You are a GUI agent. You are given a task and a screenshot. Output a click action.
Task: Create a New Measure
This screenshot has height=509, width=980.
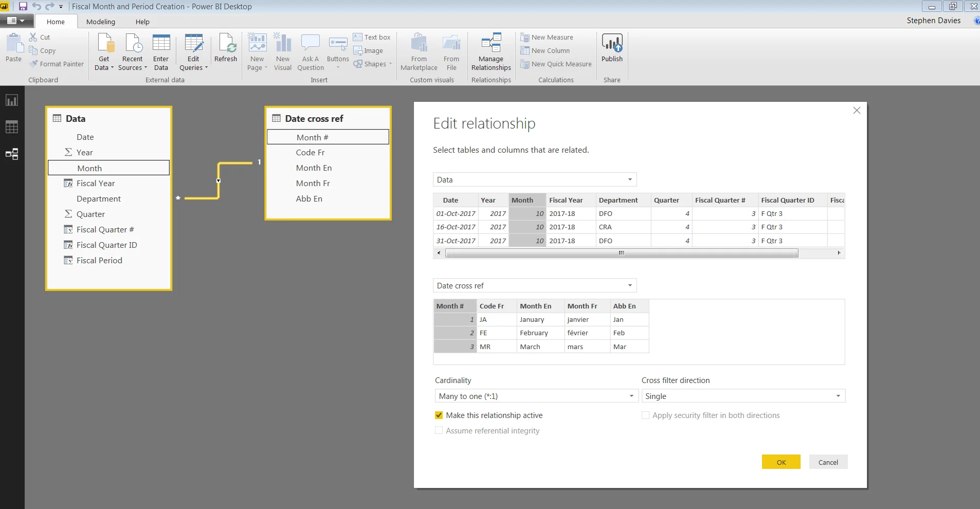click(x=547, y=37)
